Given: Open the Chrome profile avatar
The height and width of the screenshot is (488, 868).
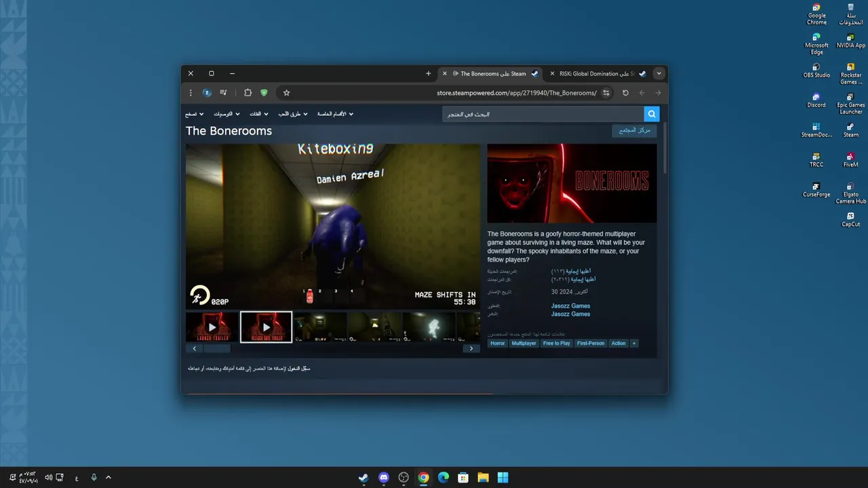Looking at the screenshot, I should (207, 93).
